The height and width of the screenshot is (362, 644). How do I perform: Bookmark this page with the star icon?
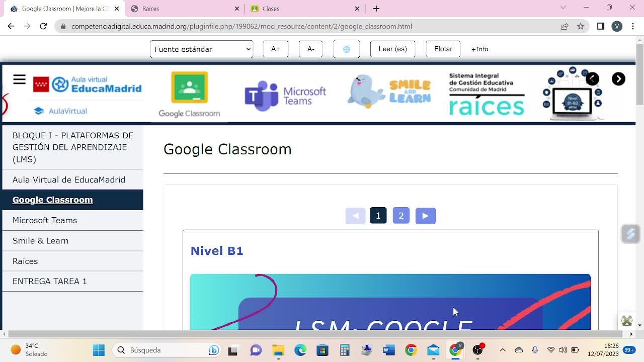[581, 26]
